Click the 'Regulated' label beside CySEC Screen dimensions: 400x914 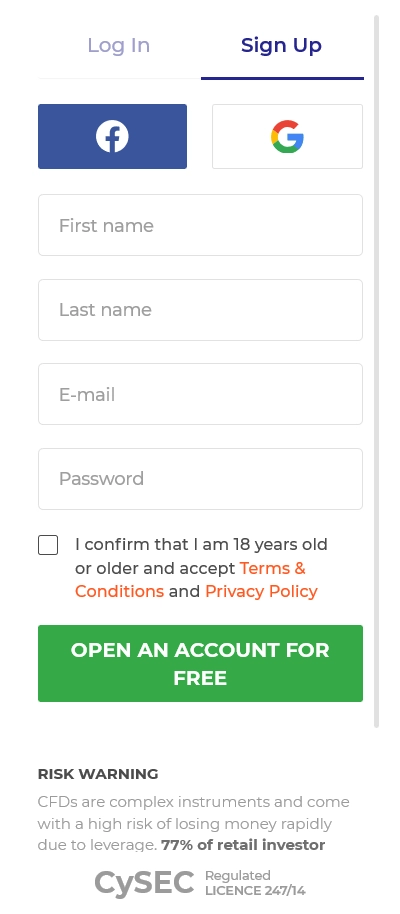coord(238,876)
